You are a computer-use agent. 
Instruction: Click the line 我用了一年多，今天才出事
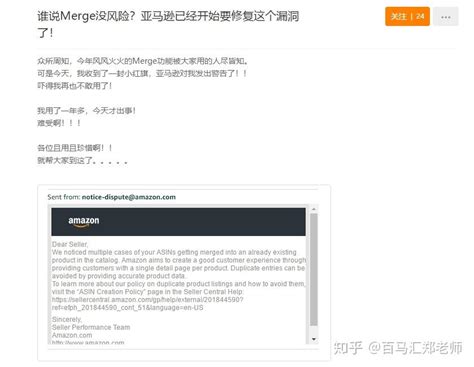[86, 110]
